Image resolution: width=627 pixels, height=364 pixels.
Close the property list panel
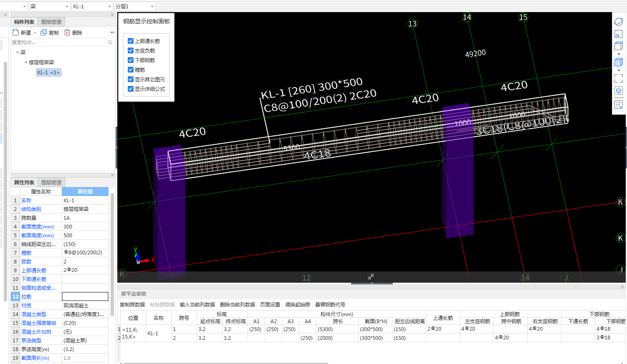click(x=112, y=175)
